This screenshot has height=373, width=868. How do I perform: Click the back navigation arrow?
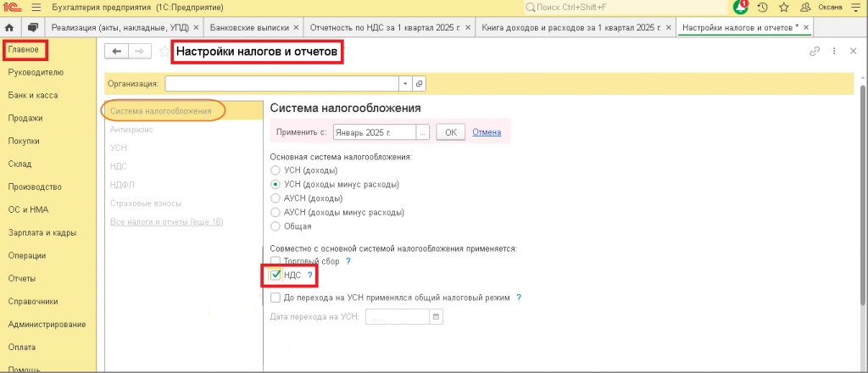(116, 52)
